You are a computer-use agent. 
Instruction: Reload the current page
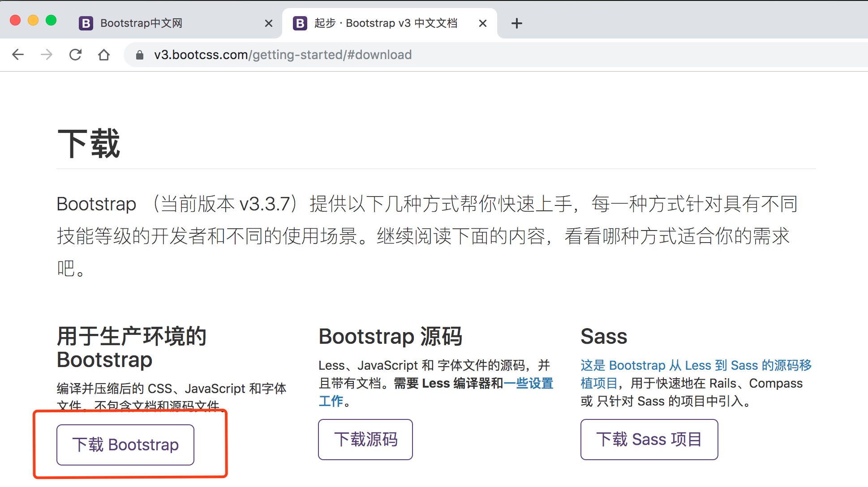click(x=75, y=55)
